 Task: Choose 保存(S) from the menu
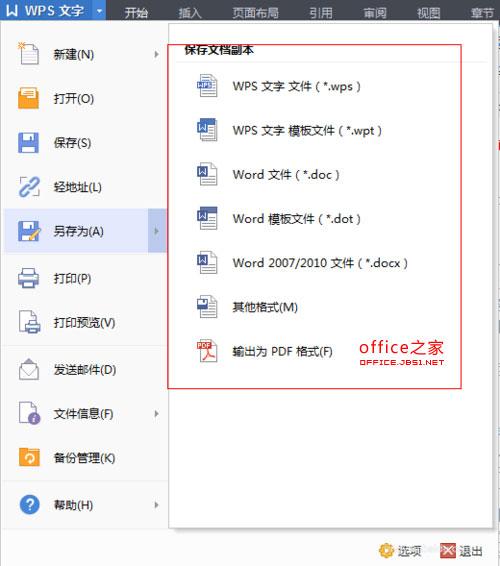pyautogui.click(x=85, y=143)
